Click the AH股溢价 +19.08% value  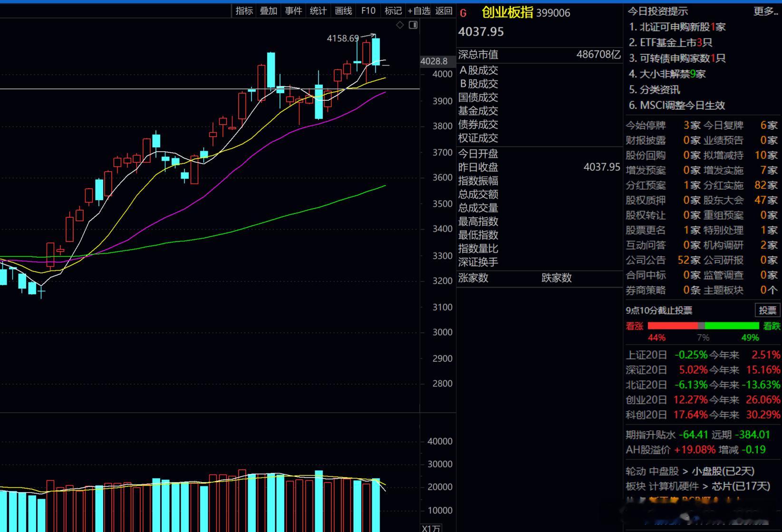coord(695,450)
